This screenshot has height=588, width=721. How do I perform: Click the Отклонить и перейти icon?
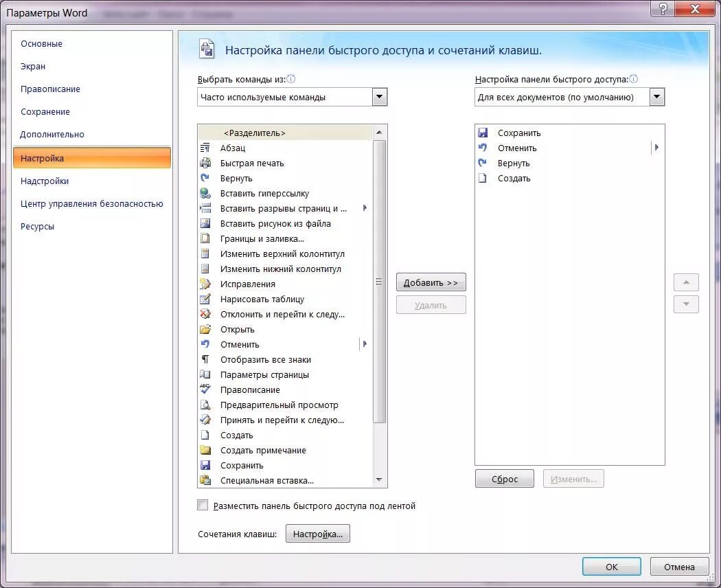205,314
